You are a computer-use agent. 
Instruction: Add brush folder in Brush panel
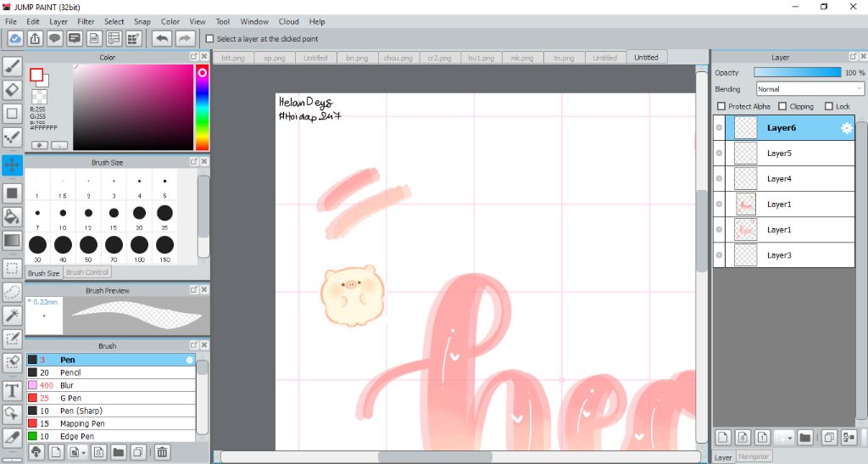click(119, 452)
